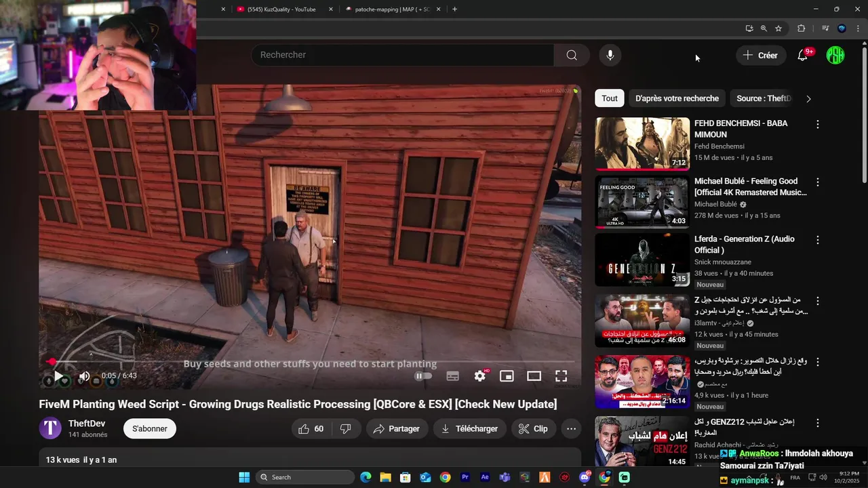Open options for the i3lamtv video
This screenshot has width=868, height=488.
818,301
